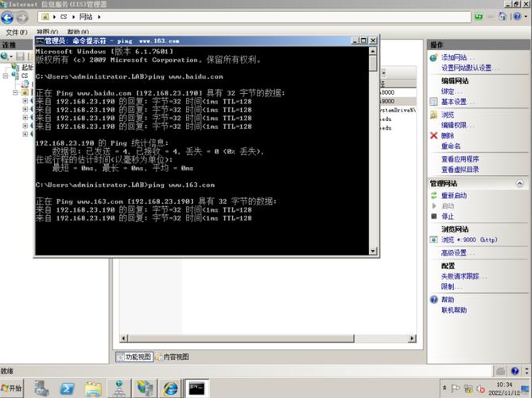This screenshot has height=398, width=532.
Task: Open 查看虚拟目录 link
Action: coord(460,170)
